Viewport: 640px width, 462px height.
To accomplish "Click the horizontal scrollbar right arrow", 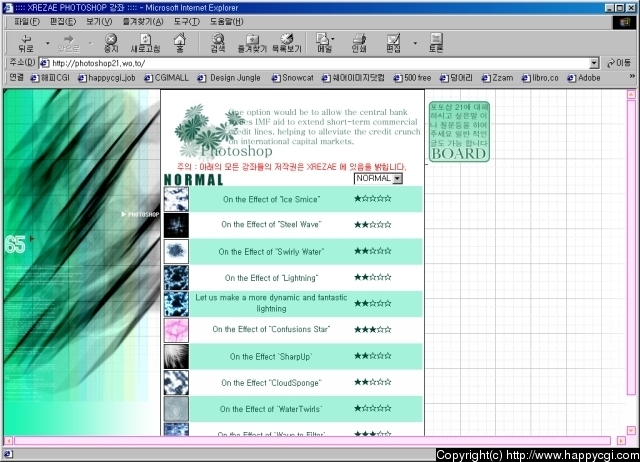I will click(x=621, y=441).
